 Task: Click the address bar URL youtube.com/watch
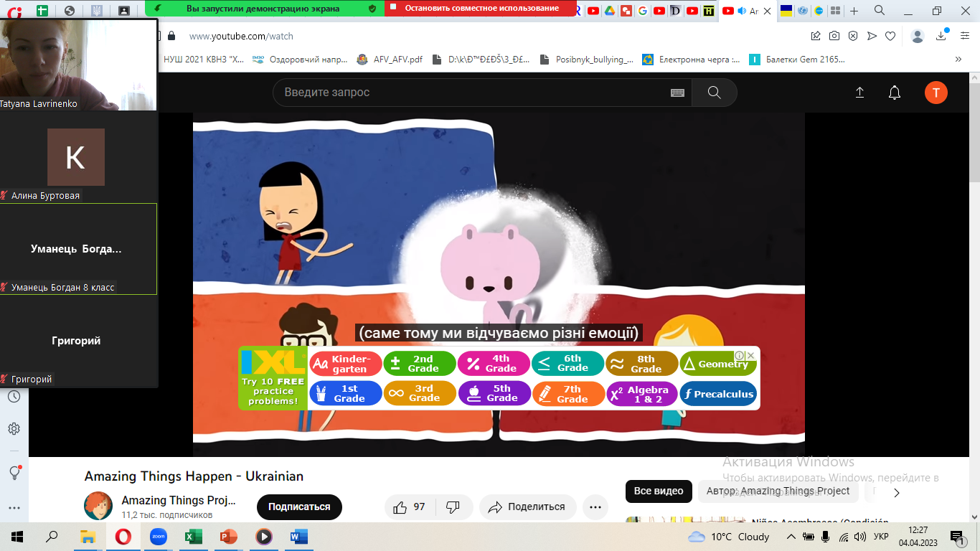tap(241, 36)
